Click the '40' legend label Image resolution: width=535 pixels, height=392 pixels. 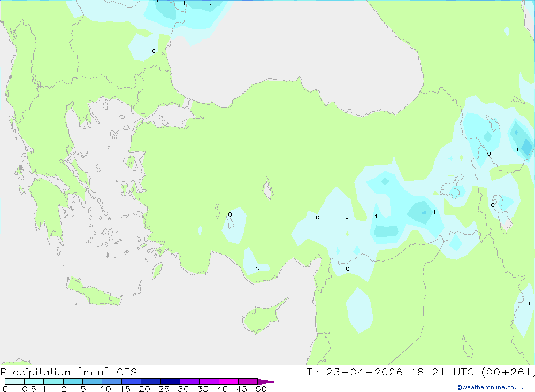[223, 389]
